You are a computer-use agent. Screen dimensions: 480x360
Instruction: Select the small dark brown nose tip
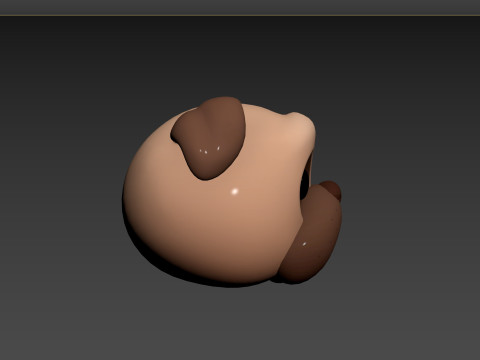[x=332, y=190]
